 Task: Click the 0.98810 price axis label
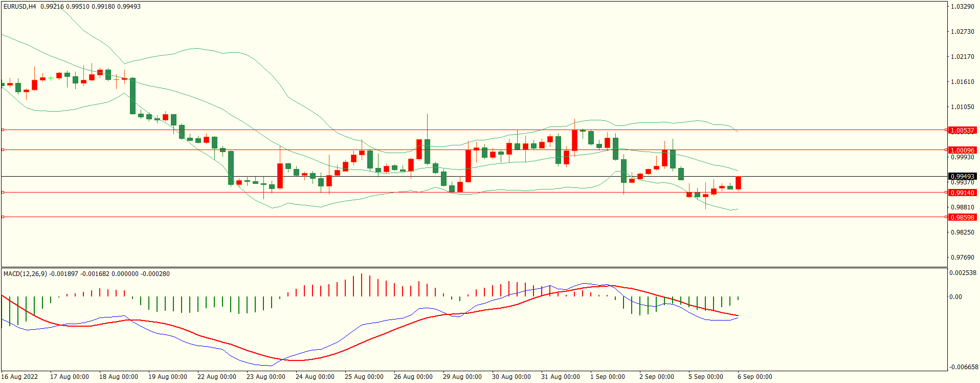point(962,207)
